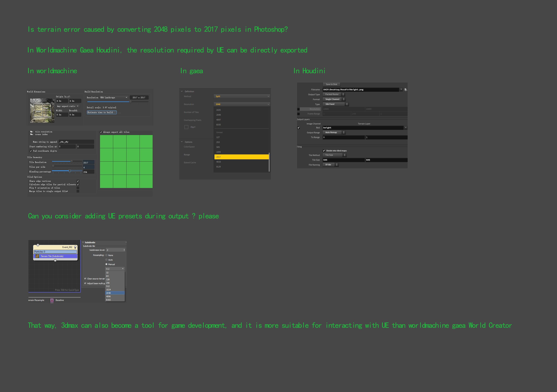Click Terrain Layer height input field
Image resolution: width=557 pixels, height=392 pixels.
click(x=363, y=128)
